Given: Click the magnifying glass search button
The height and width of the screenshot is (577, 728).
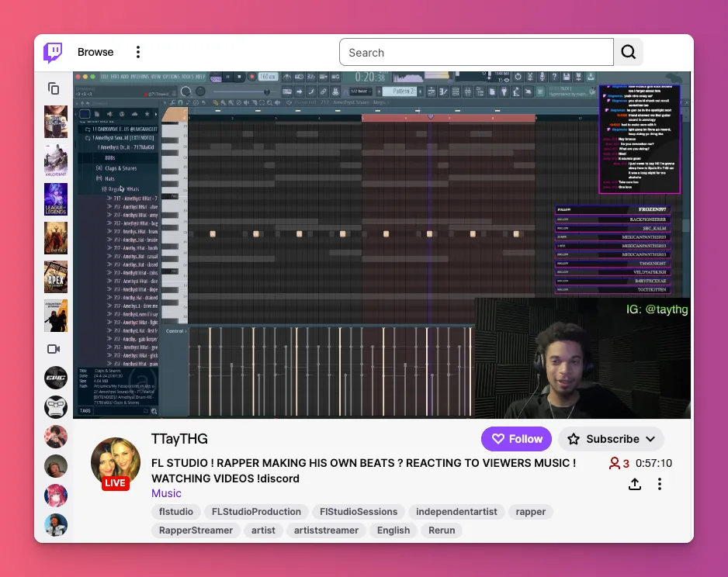Looking at the screenshot, I should coord(629,52).
